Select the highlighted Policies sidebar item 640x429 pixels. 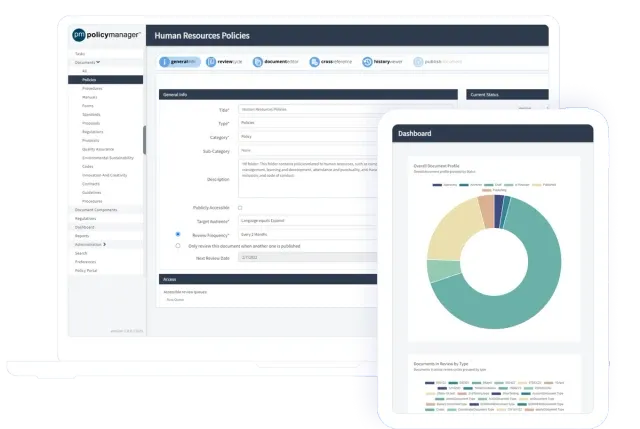[105, 80]
